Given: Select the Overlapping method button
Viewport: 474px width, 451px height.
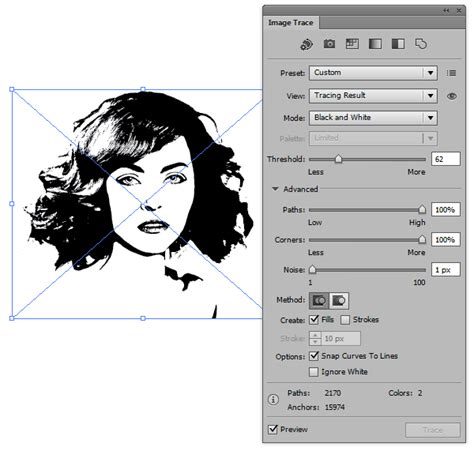Looking at the screenshot, I should tap(339, 301).
